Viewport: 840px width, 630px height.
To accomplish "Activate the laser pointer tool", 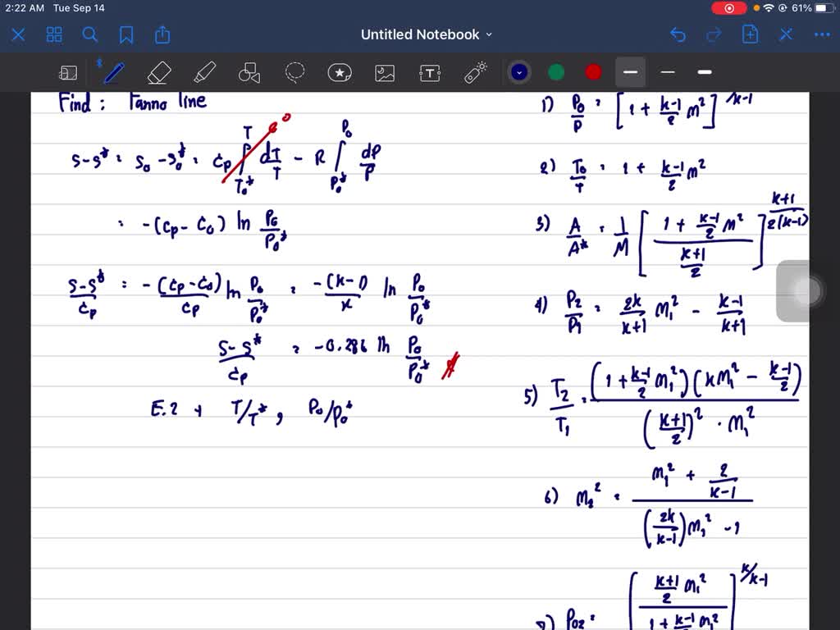I will [474, 72].
